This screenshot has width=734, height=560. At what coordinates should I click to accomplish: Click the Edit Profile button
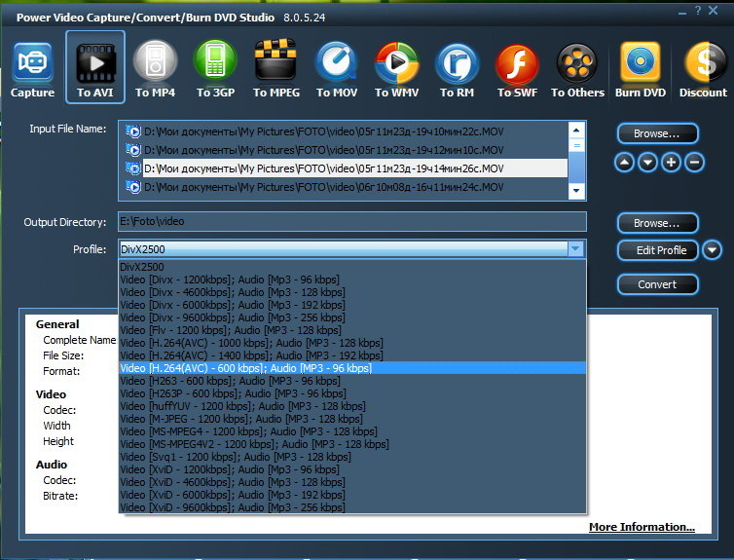[x=658, y=250]
